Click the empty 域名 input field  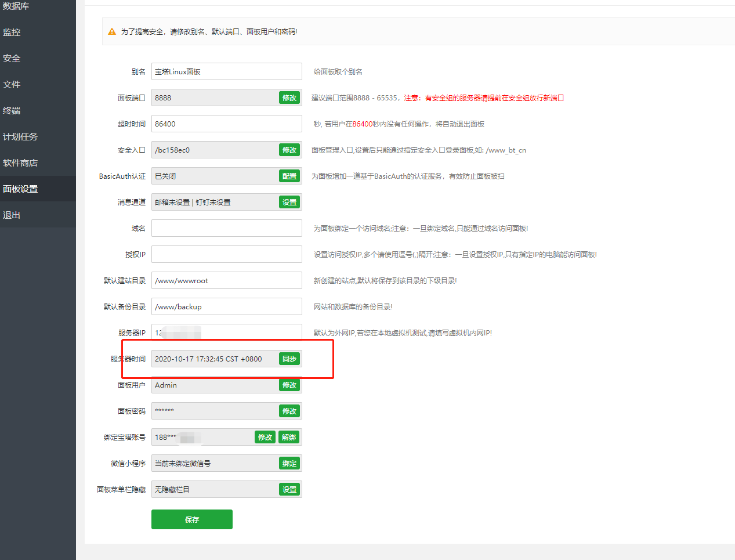(x=227, y=228)
